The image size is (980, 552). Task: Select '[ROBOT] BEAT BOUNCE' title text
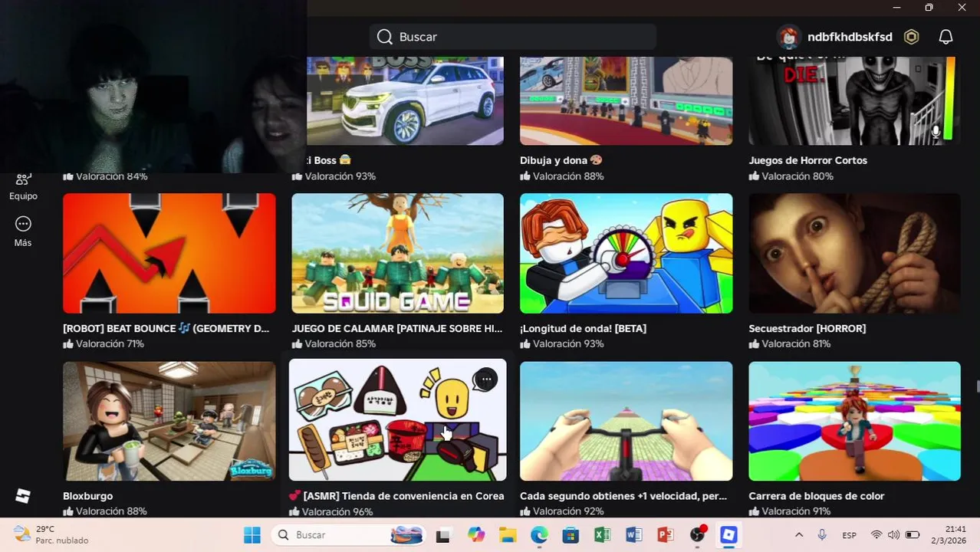click(166, 328)
